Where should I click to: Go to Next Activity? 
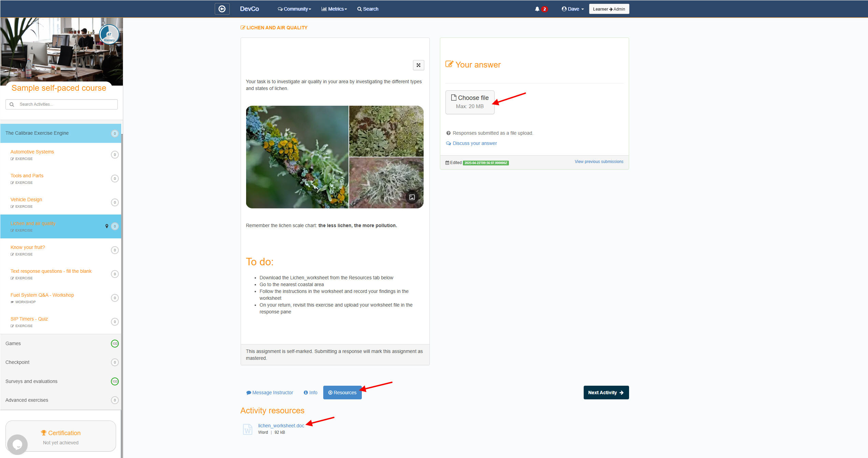click(x=606, y=393)
